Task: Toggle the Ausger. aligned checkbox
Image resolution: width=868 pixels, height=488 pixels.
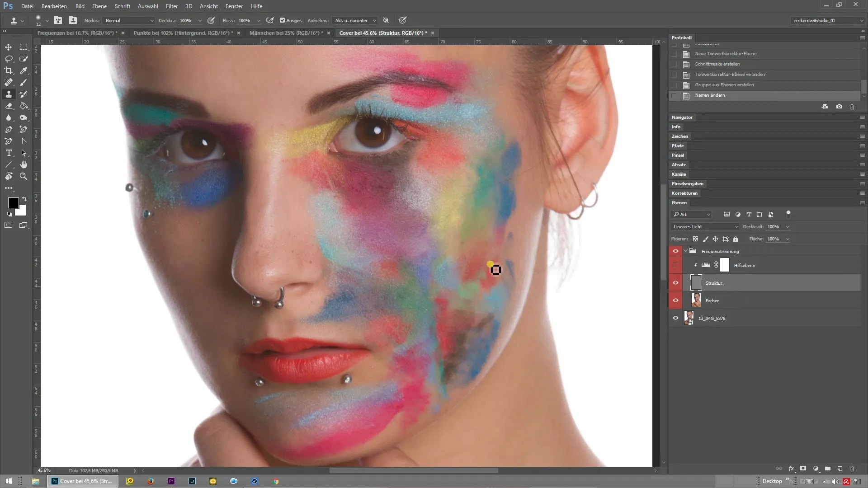Action: point(282,20)
